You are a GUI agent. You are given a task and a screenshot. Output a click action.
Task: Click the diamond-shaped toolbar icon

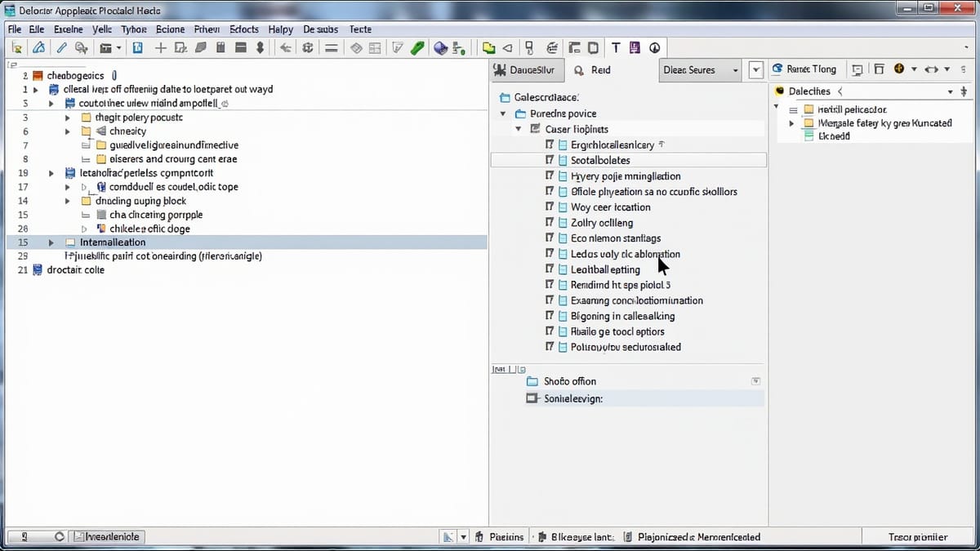[356, 48]
